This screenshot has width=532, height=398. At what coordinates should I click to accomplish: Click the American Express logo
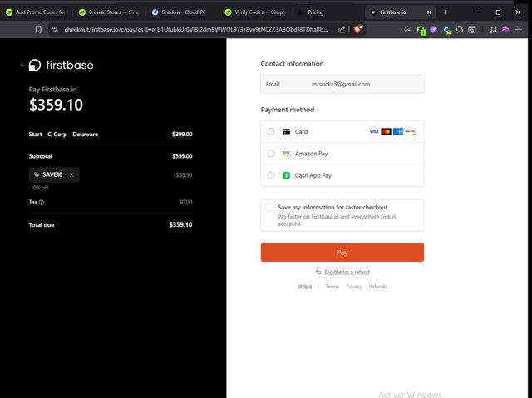pos(398,131)
